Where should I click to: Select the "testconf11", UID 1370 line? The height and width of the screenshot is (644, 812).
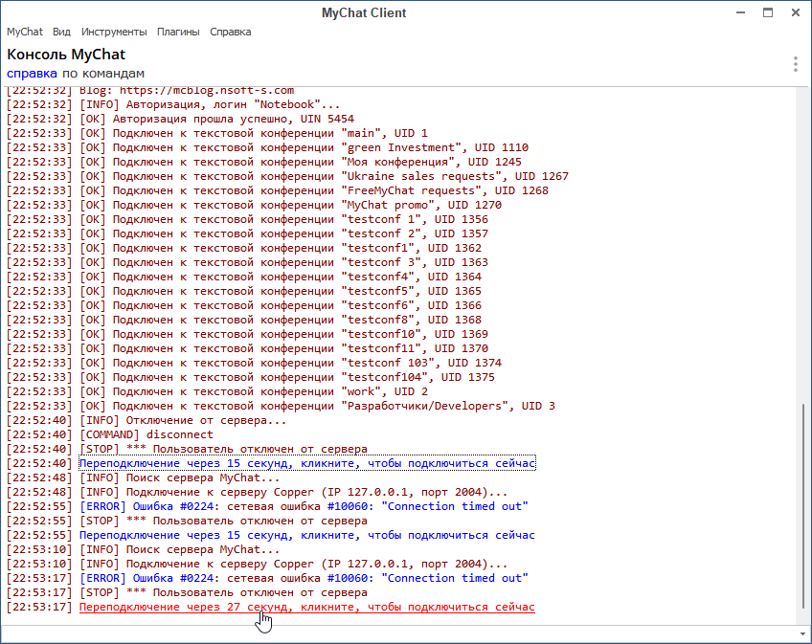tap(247, 349)
